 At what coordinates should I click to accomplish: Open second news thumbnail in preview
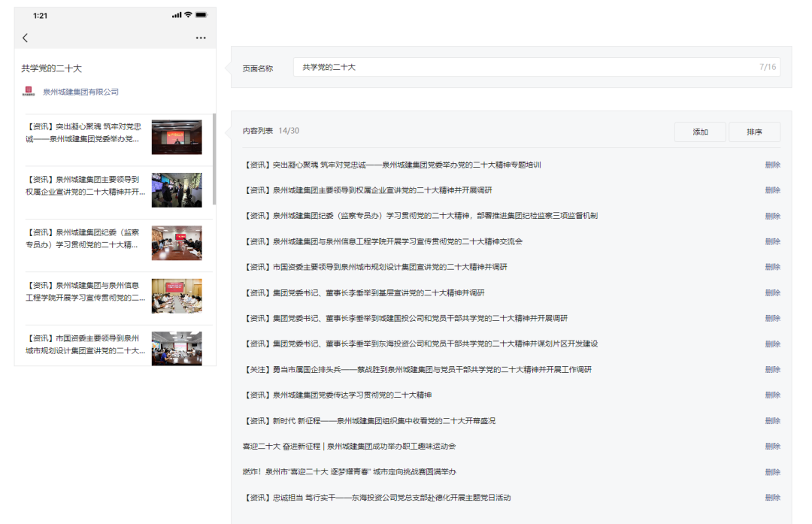pos(177,190)
